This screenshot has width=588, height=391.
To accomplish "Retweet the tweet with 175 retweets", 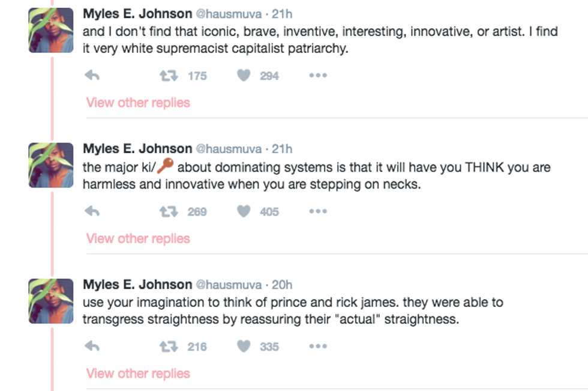I will [167, 76].
